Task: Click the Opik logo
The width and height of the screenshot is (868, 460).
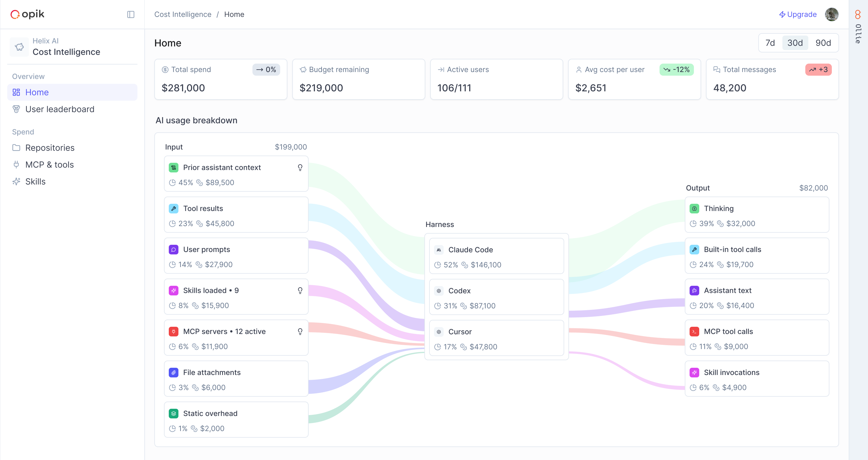Action: click(x=27, y=14)
